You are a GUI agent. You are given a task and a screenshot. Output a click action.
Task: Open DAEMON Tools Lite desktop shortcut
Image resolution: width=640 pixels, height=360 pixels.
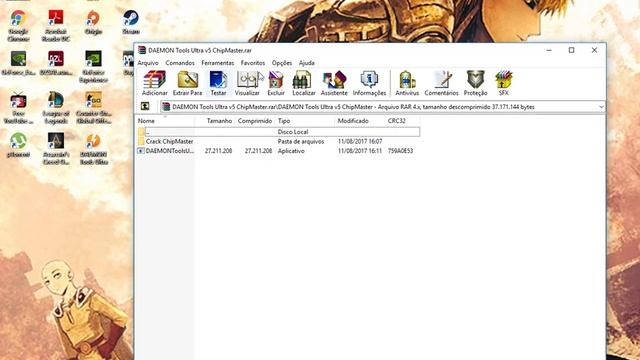(x=93, y=149)
